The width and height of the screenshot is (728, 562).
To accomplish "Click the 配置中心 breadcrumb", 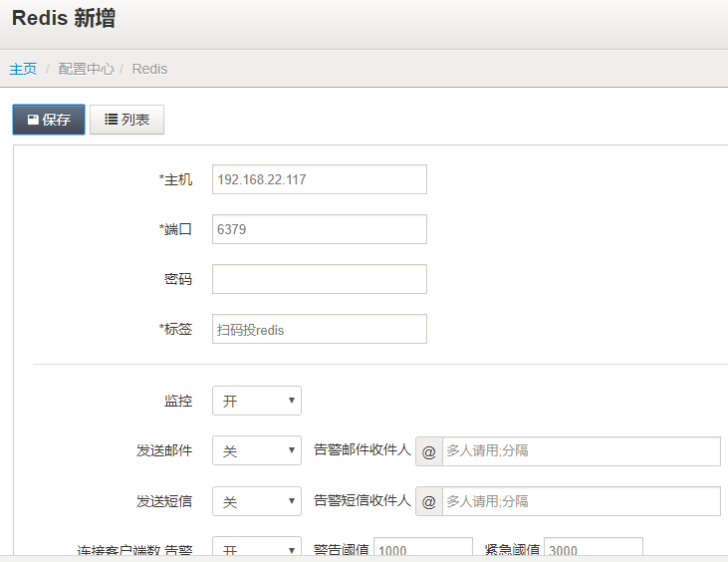I will pyautogui.click(x=86, y=69).
